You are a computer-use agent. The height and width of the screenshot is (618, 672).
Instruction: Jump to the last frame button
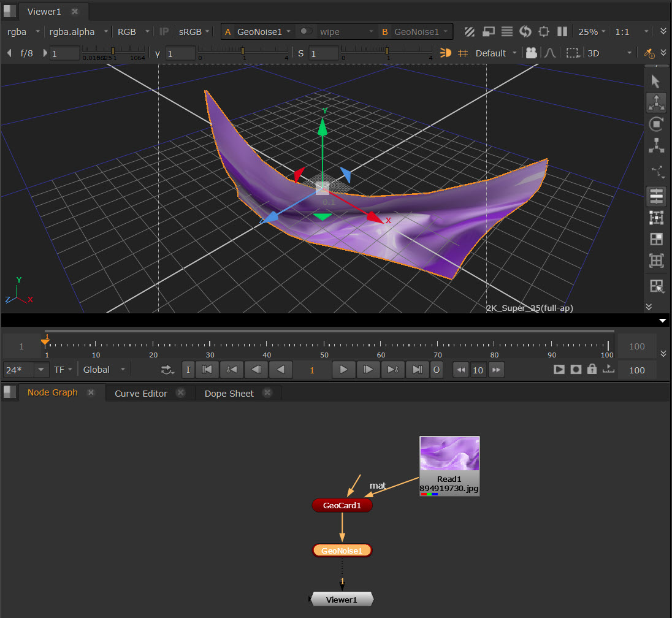pyautogui.click(x=417, y=370)
